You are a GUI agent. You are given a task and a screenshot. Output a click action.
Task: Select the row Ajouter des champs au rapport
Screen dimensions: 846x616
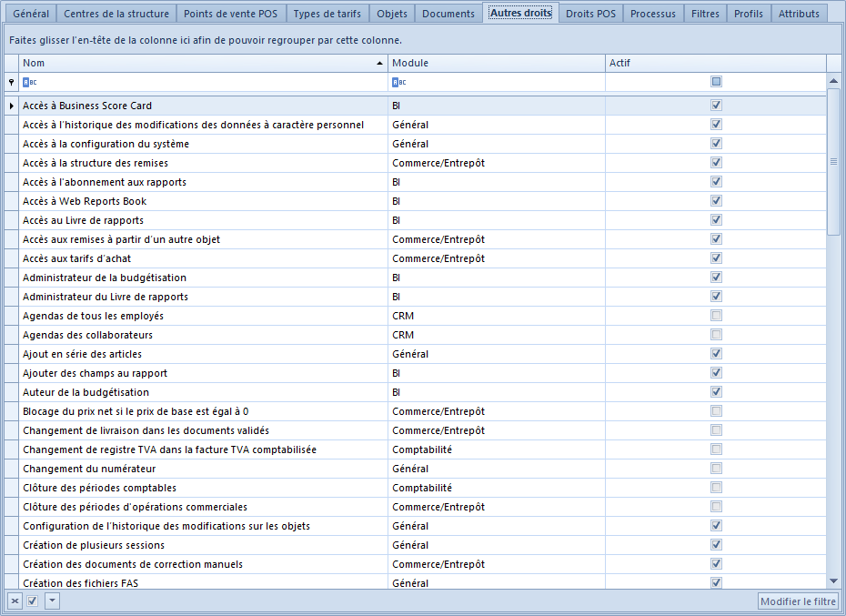[x=415, y=373]
